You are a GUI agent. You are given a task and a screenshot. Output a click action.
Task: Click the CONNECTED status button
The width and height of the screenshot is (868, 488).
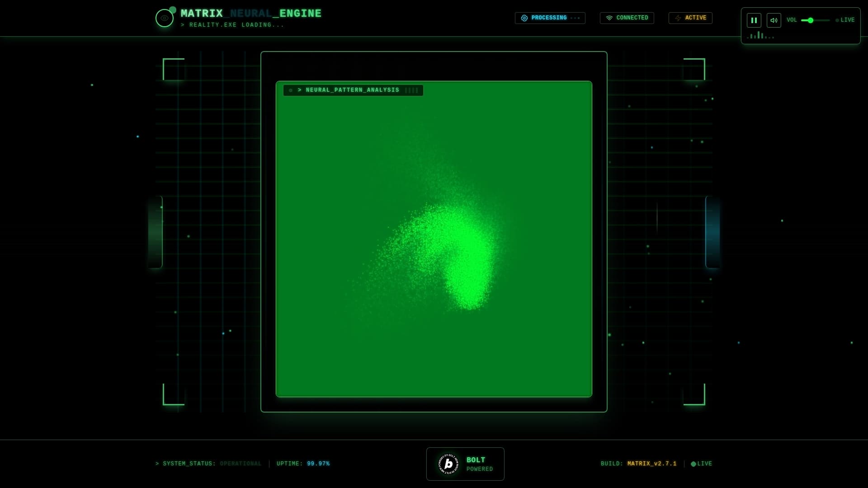[x=627, y=18]
